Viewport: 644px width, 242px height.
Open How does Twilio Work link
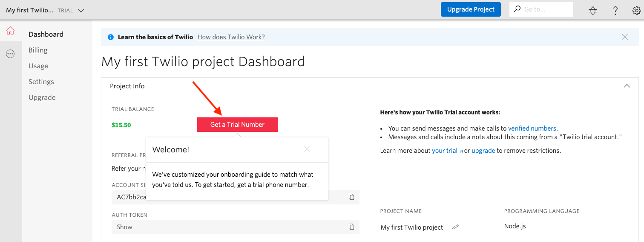click(x=231, y=37)
